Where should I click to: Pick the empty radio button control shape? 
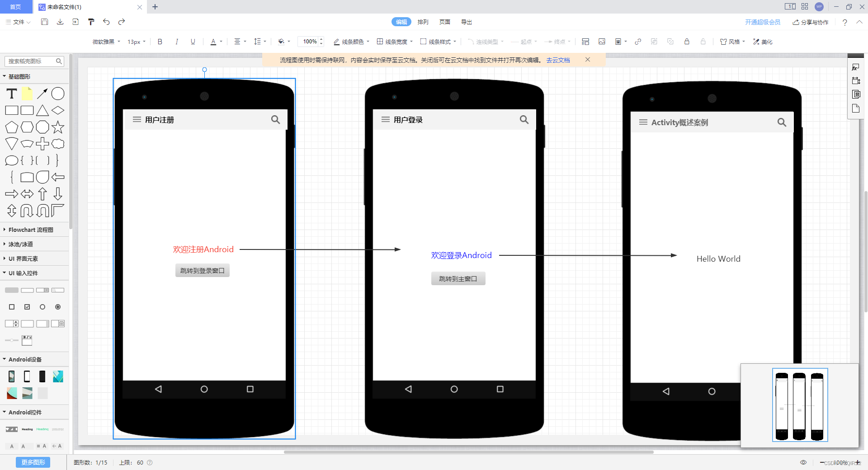click(42, 307)
